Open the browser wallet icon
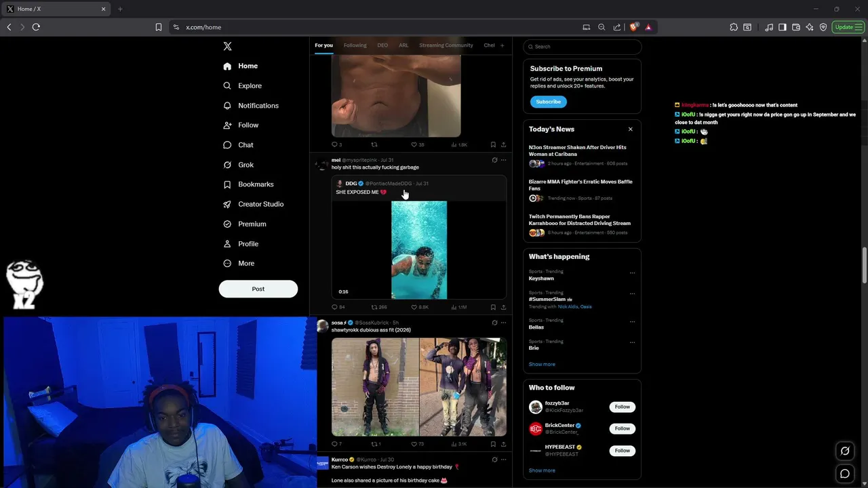Screen dimensions: 868x488 (x=796, y=27)
